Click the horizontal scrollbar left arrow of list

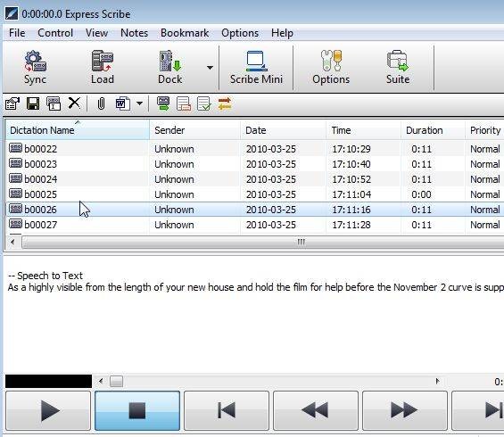click(12, 242)
